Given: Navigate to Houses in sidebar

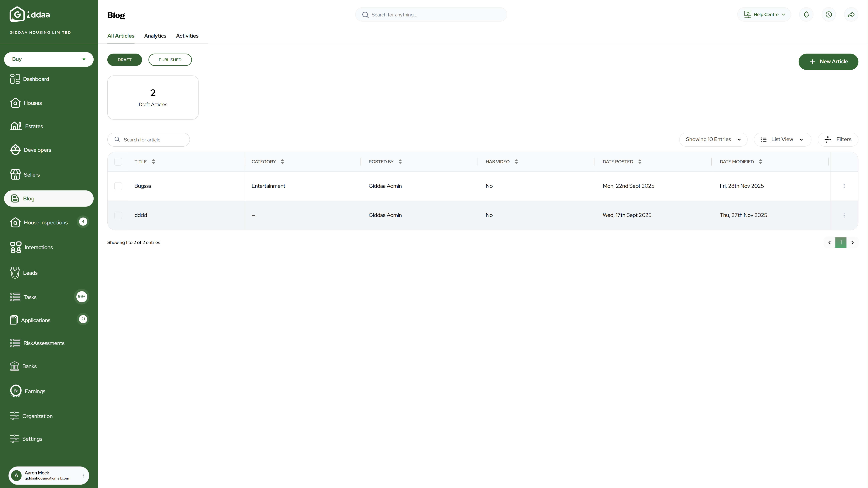Looking at the screenshot, I should [33, 103].
